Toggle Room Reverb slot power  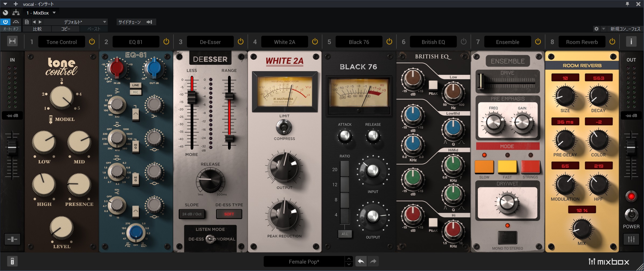click(612, 42)
